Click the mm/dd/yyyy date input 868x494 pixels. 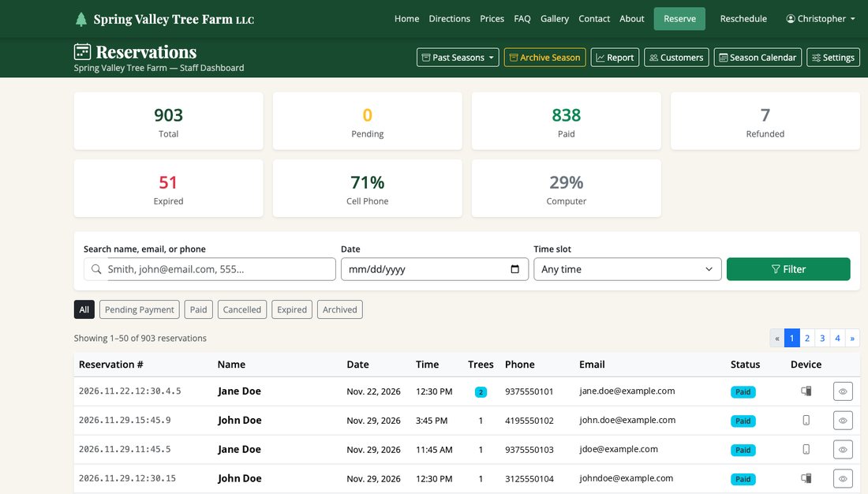click(435, 269)
